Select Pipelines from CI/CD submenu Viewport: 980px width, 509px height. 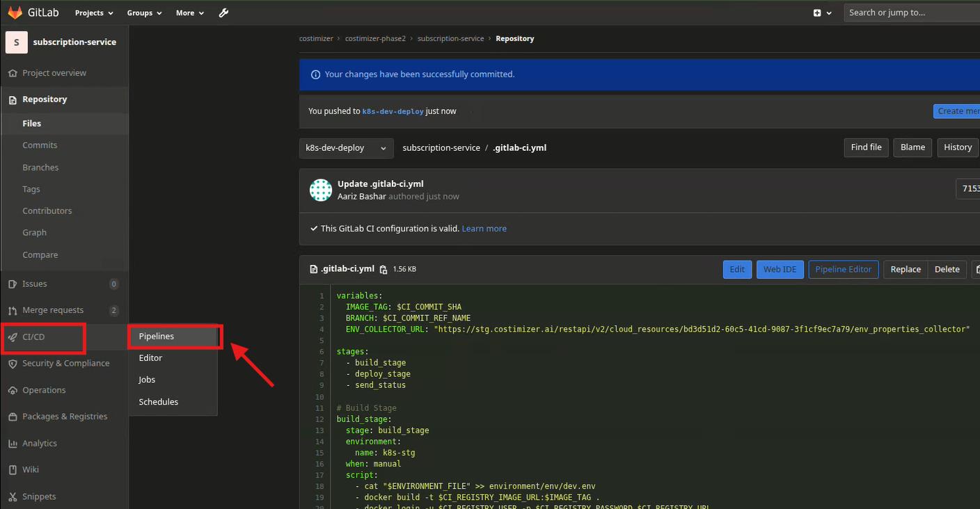tap(173, 337)
